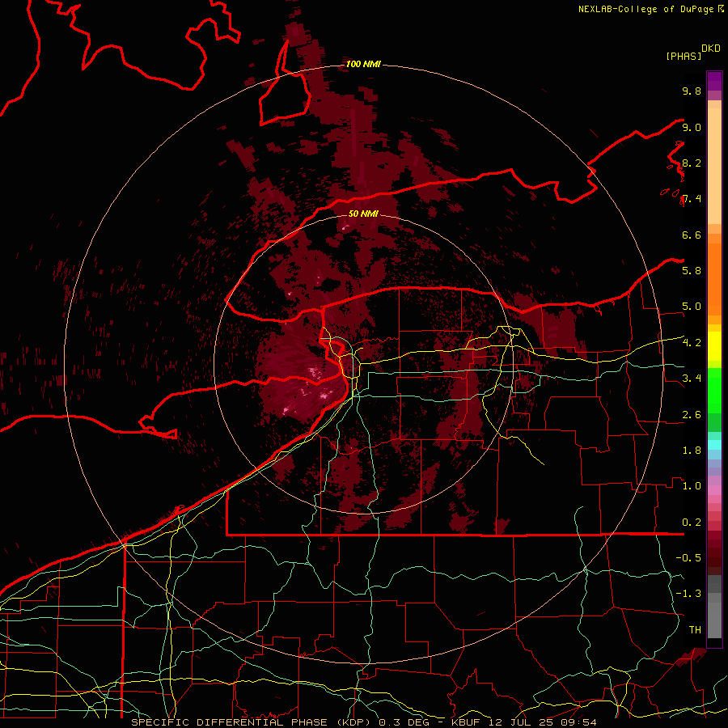This screenshot has height=728, width=728.
Task: Pick the yellow segment of the color bar
Action: point(714,346)
